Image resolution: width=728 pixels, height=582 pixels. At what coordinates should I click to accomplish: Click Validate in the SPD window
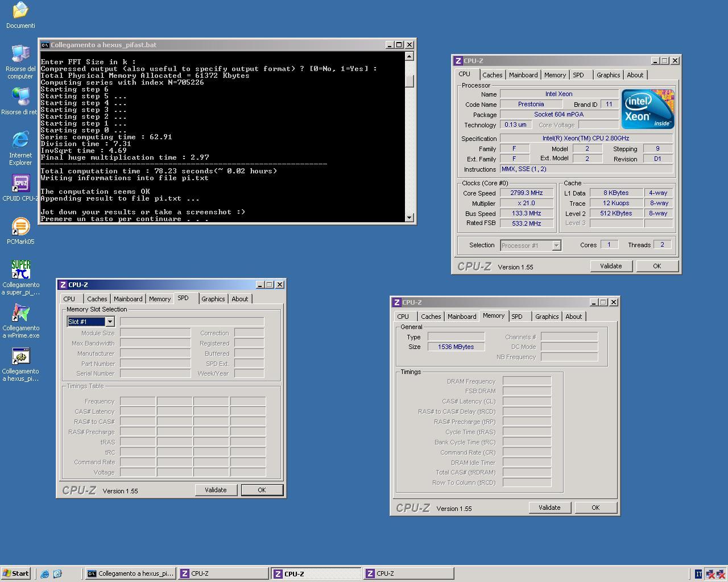(x=216, y=490)
